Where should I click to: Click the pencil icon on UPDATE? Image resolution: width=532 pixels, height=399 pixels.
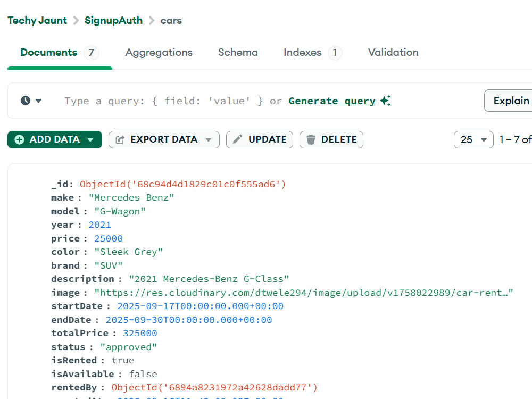click(x=237, y=139)
